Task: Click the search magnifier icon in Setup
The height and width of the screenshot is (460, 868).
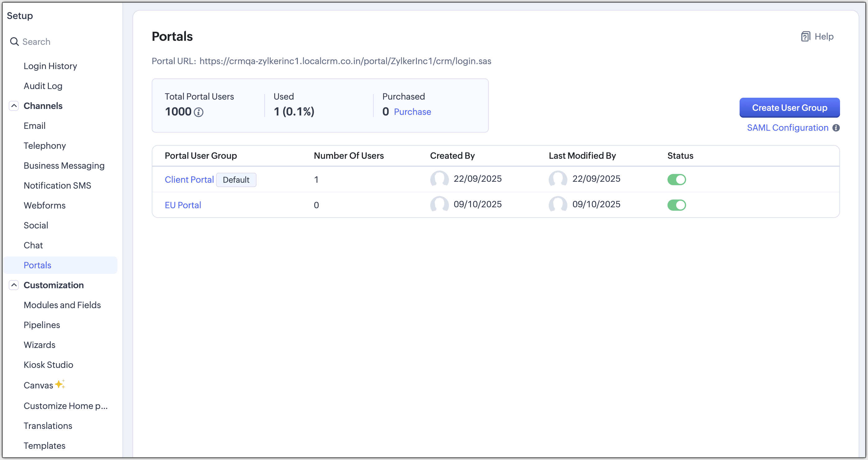Action: point(14,41)
